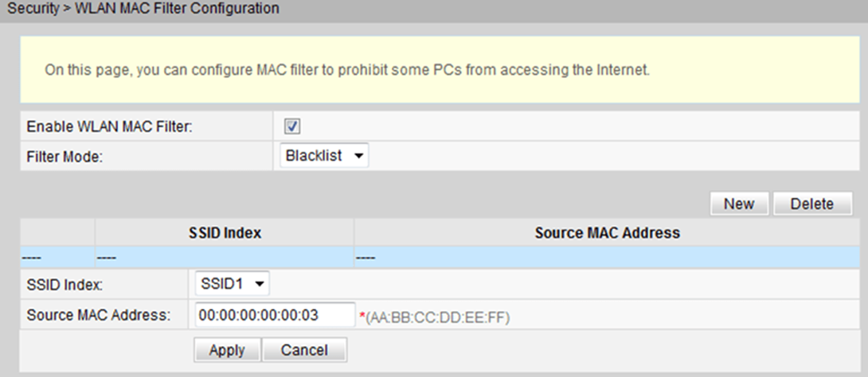Click the SSID Index: form label
Viewport: 868px width, 377px height.
65,286
